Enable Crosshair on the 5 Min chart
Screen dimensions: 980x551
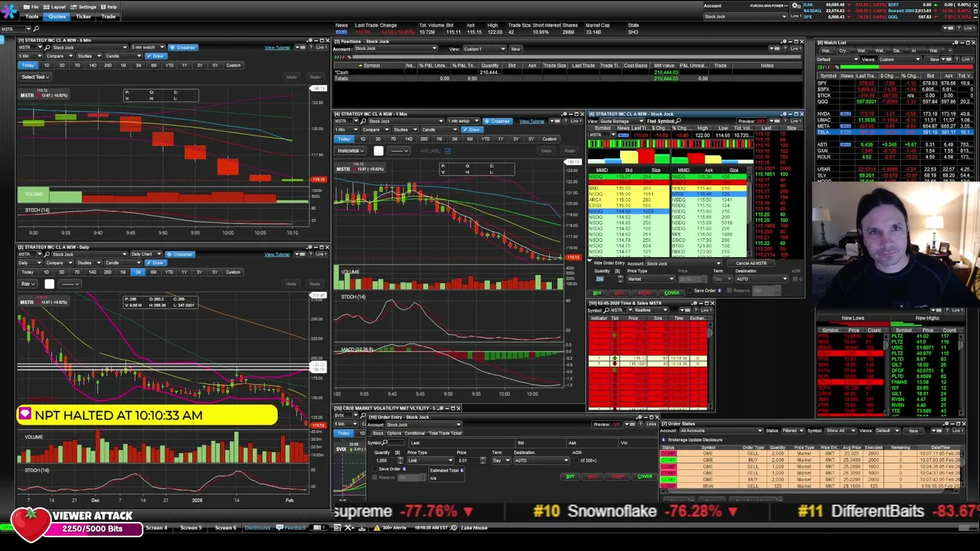[x=183, y=47]
